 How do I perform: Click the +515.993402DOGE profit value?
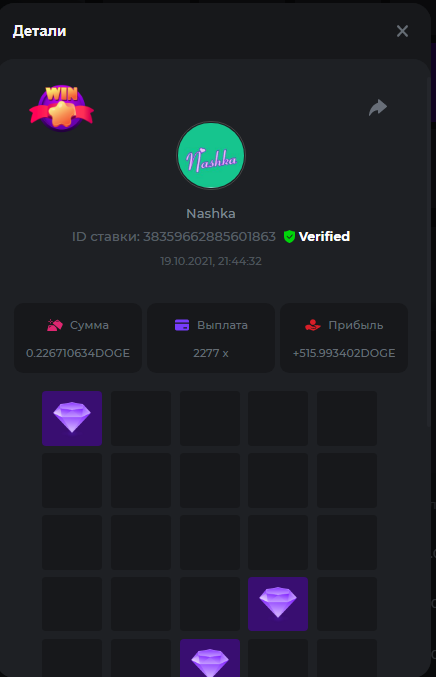coord(344,353)
